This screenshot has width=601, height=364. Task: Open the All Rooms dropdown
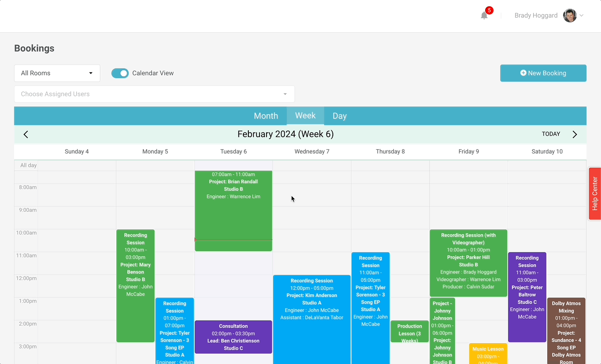(x=57, y=73)
